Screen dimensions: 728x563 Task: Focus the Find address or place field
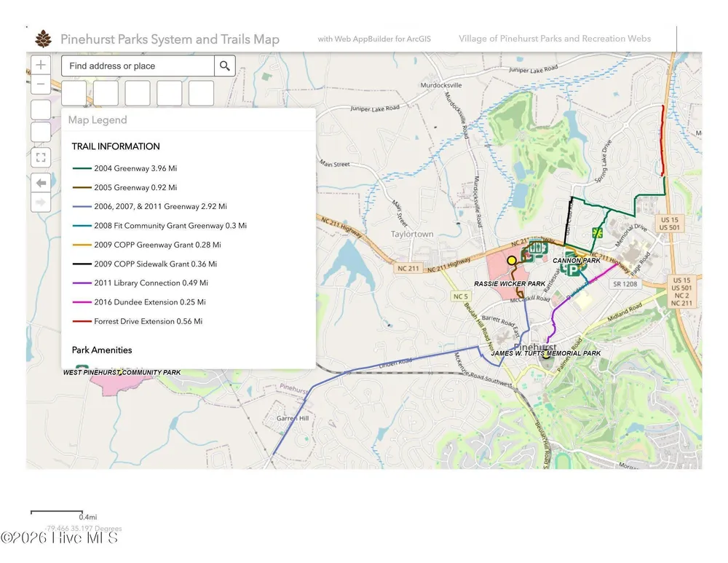[x=138, y=66]
